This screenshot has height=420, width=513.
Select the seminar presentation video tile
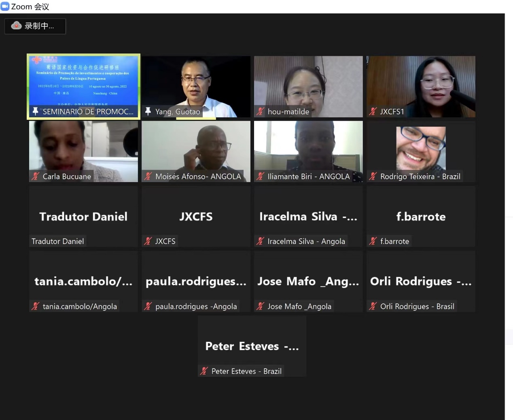tap(83, 87)
